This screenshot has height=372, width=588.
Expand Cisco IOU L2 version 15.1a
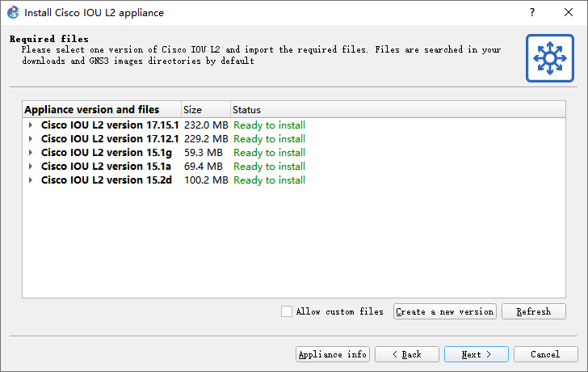pyautogui.click(x=31, y=167)
